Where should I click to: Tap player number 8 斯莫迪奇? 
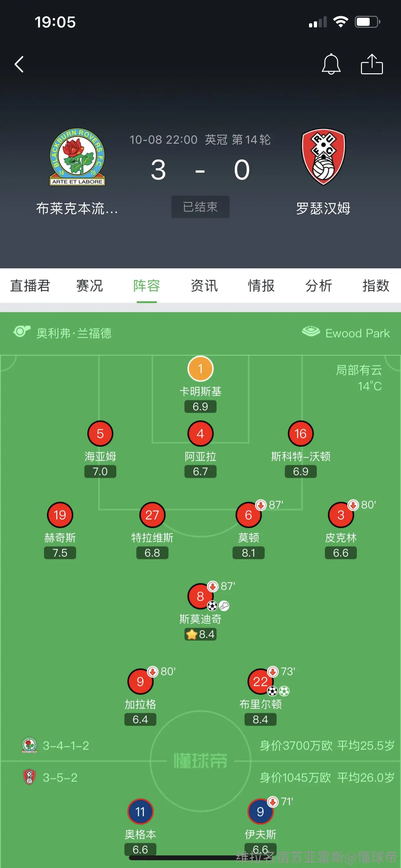coord(200,596)
